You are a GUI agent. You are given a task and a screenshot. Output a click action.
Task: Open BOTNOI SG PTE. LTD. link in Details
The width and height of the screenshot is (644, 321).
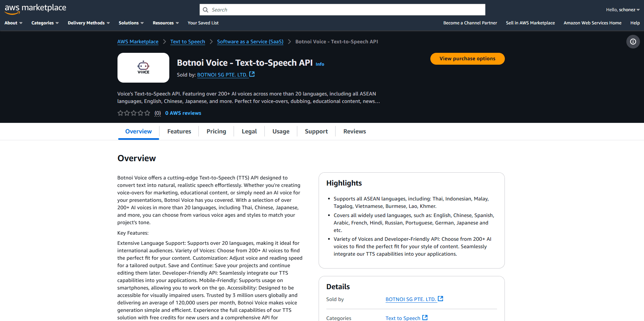411,299
